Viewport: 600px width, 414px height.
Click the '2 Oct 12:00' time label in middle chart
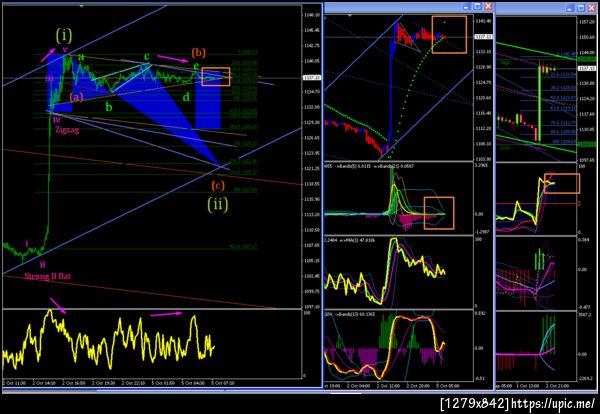pyautogui.click(x=389, y=386)
